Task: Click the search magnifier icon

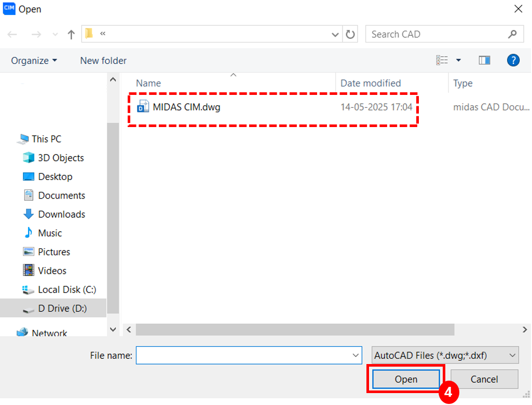Action: [512, 34]
